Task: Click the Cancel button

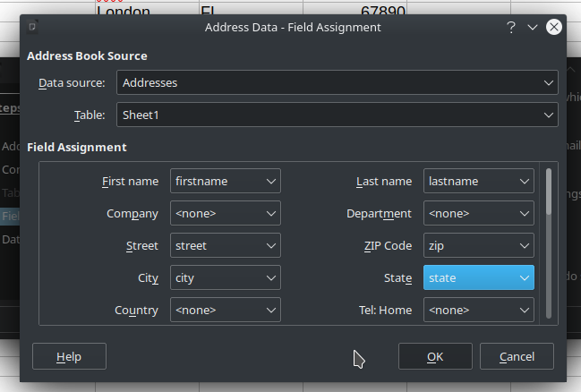Action: point(517,356)
